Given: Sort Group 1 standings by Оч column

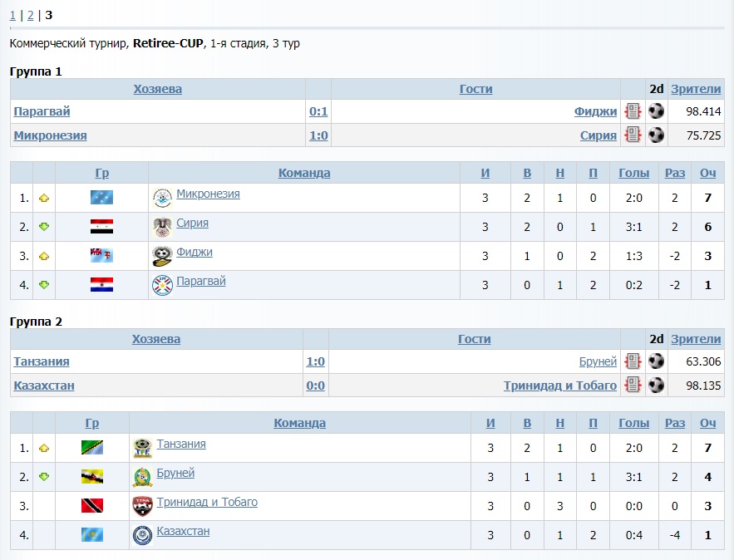Looking at the screenshot, I should pos(707,173).
